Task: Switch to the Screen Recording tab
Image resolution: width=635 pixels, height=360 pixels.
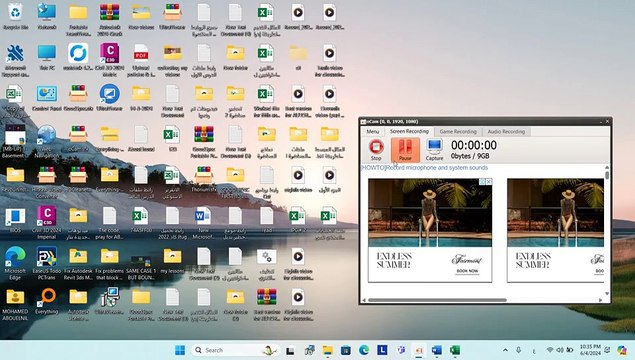Action: (409, 132)
